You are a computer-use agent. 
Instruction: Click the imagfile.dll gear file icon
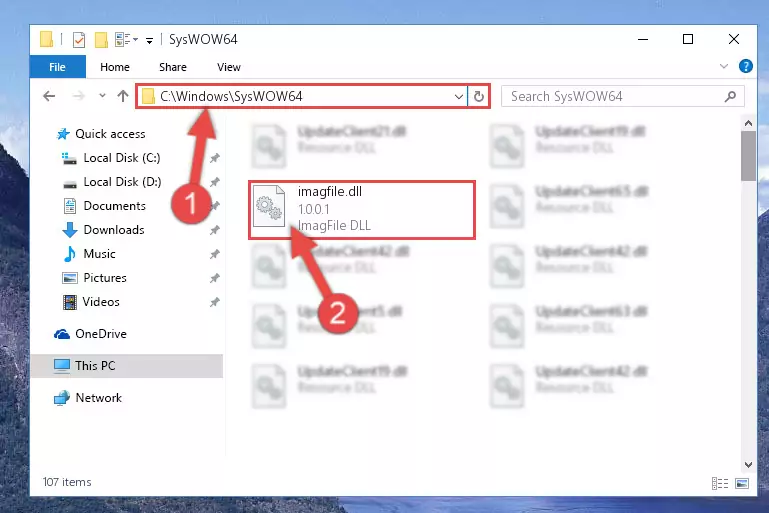(269, 206)
